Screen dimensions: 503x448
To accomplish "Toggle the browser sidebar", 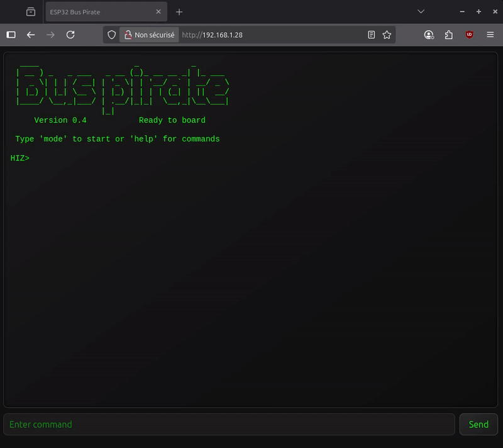I will pos(11,35).
